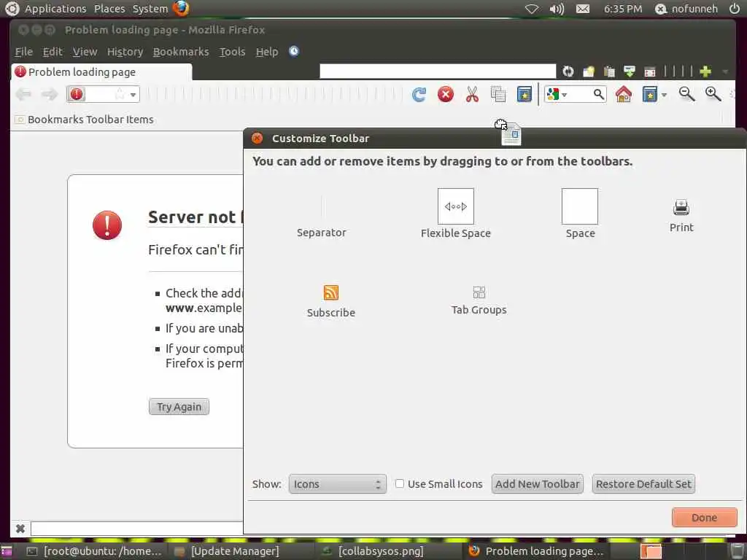The image size is (747, 560).
Task: Click the Full Screen icon in tab bar
Action: click(x=650, y=72)
